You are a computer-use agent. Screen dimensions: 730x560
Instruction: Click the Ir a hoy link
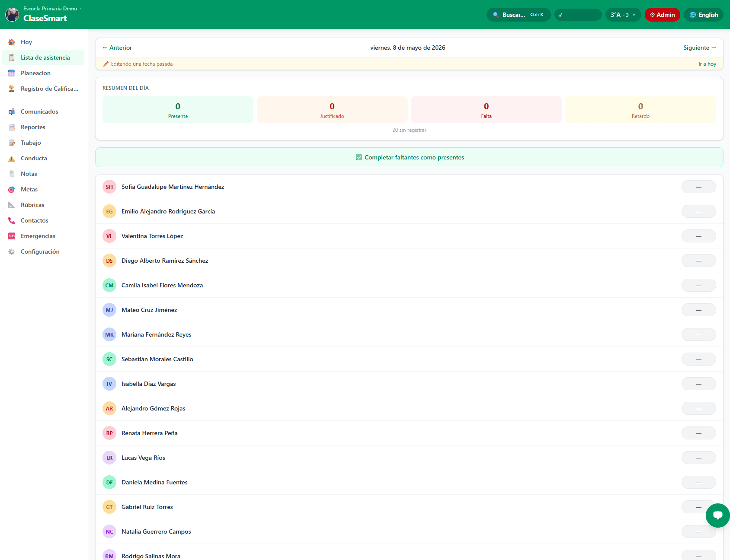click(x=707, y=64)
